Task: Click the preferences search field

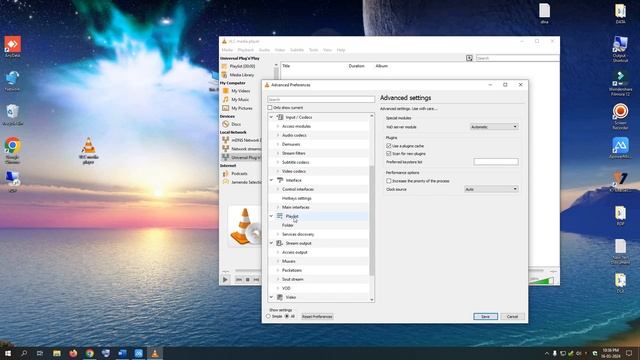Action: click(x=321, y=99)
